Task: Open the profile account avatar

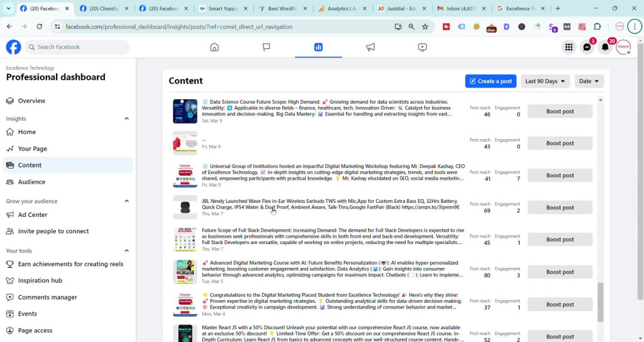Action: pos(623,47)
